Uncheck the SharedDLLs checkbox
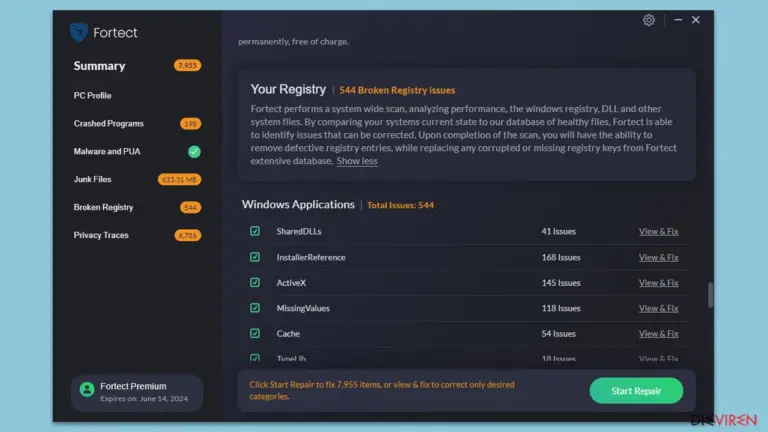Image resolution: width=768 pixels, height=432 pixels. click(255, 231)
